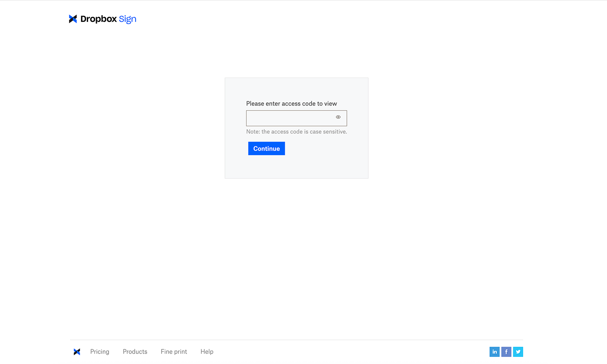Open the Products page
Image resolution: width=607 pixels, height=364 pixels.
pyautogui.click(x=135, y=351)
